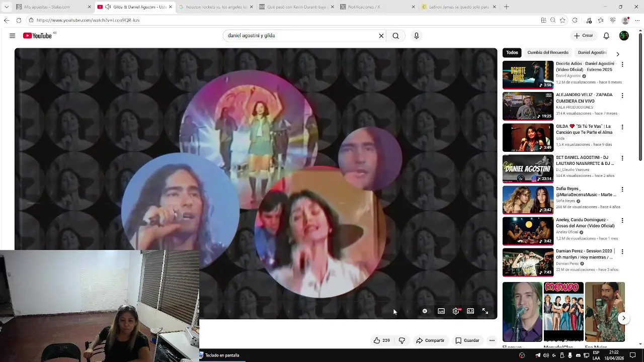Like the video with 239 likes
Image resolution: width=644 pixels, height=362 pixels.
[381, 340]
